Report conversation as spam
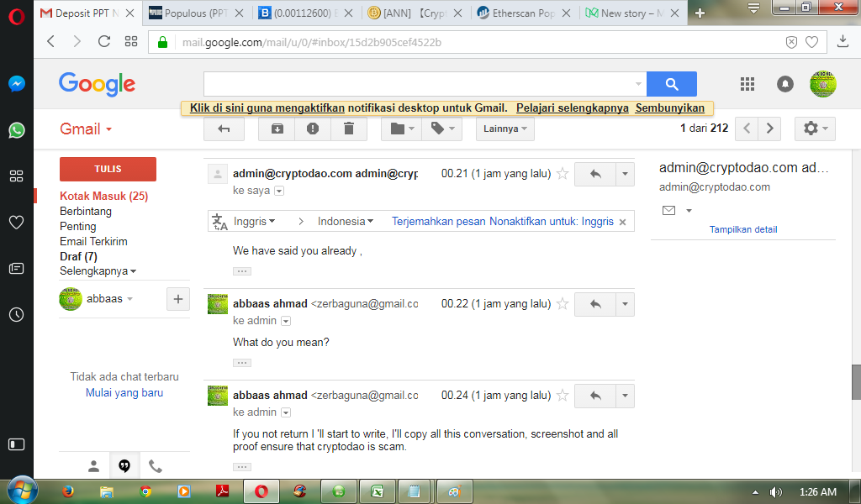This screenshot has height=504, width=861. [313, 129]
